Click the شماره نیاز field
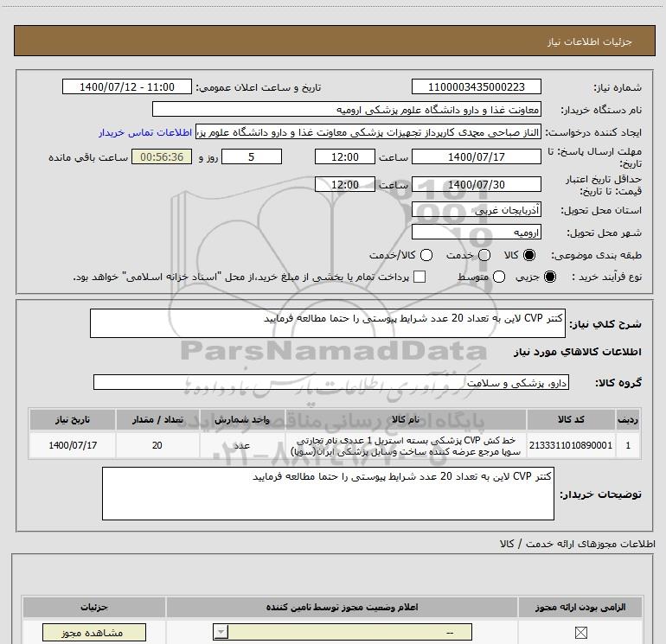 (x=477, y=87)
